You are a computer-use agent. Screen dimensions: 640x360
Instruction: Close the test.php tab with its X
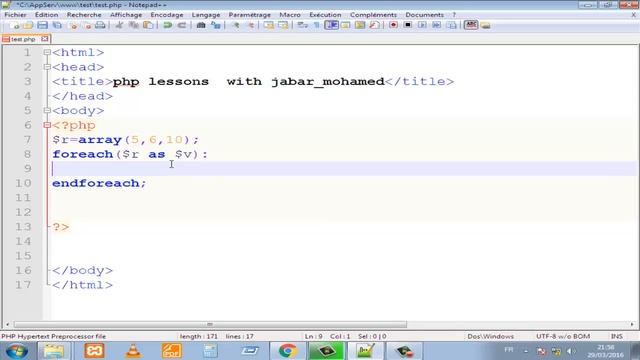(44, 39)
